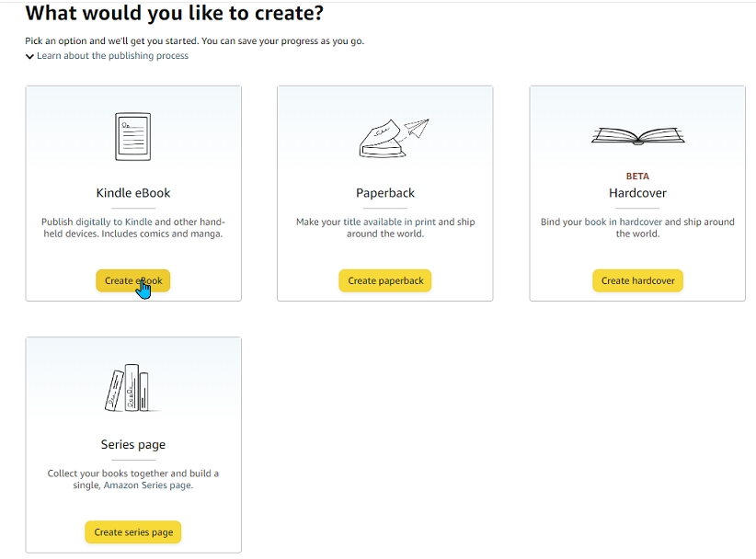Screen dimensions: 756x559
Task: Select the Paperback card
Action: [384, 192]
